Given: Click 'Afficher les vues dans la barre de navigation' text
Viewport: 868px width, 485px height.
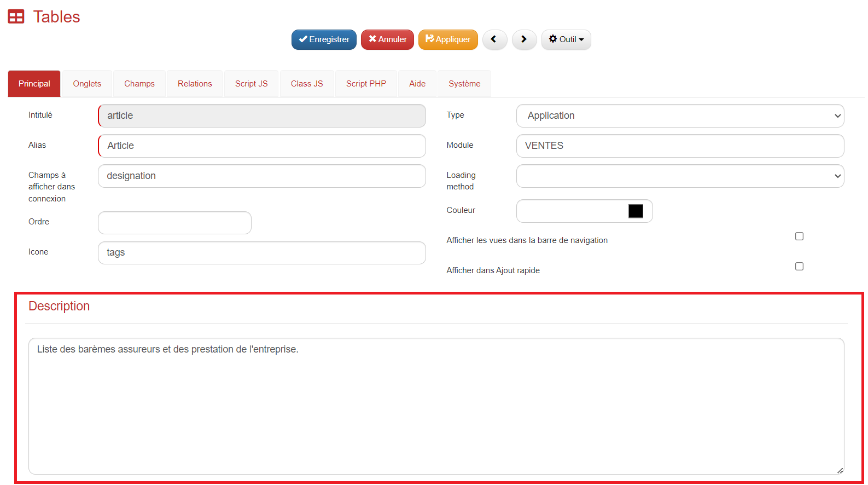Looking at the screenshot, I should (527, 240).
